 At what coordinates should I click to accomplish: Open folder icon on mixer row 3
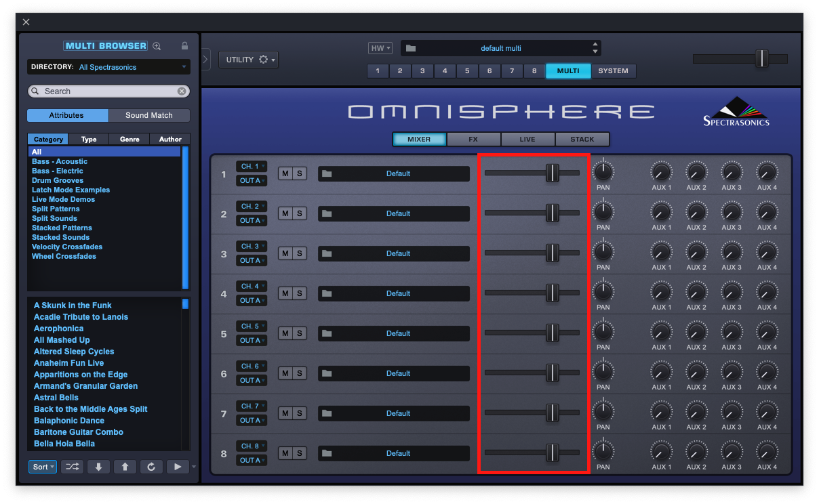[327, 253]
